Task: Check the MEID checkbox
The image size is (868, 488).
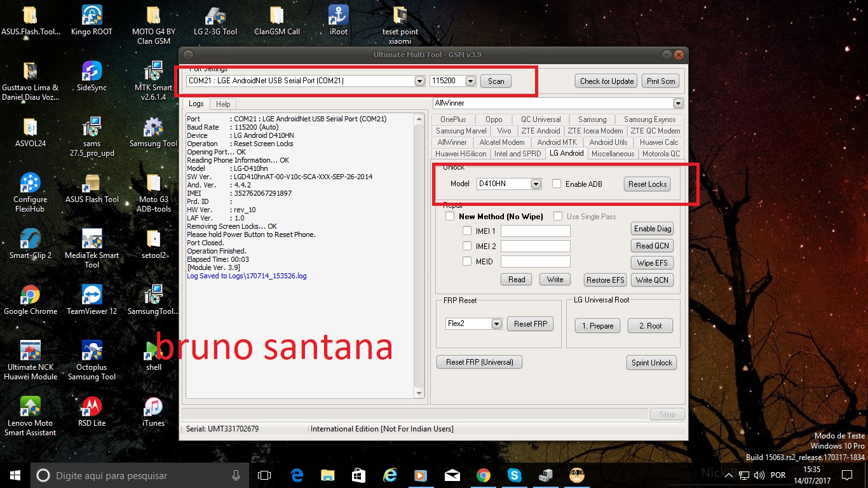Action: [x=467, y=261]
